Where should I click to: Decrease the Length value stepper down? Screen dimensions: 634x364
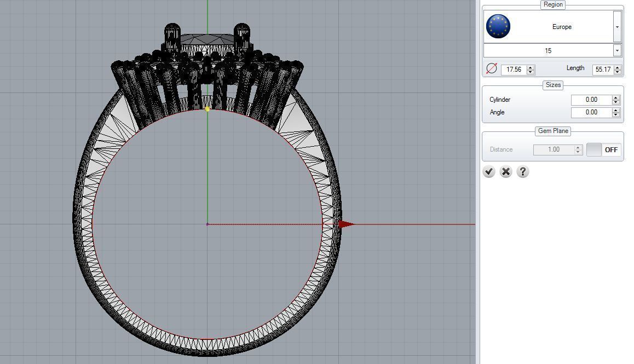click(x=618, y=72)
